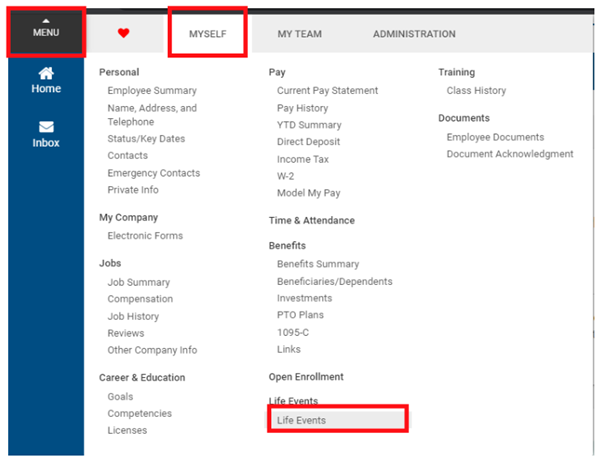The width and height of the screenshot is (600, 466).
Task: Click the My Company section heading
Action: 128,218
